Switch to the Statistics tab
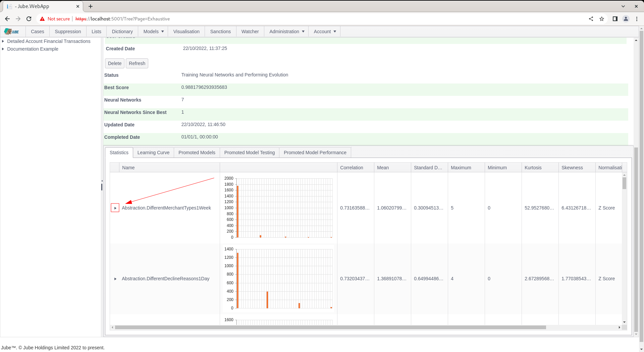Image resolution: width=644 pixels, height=352 pixels. pyautogui.click(x=119, y=153)
